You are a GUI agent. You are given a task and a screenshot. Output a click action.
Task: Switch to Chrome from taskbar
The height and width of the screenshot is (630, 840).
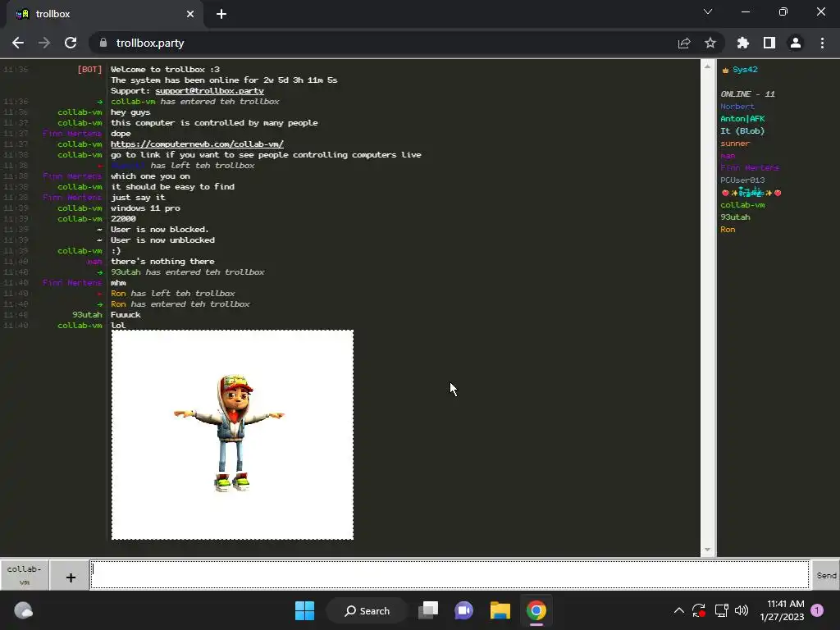tap(536, 610)
